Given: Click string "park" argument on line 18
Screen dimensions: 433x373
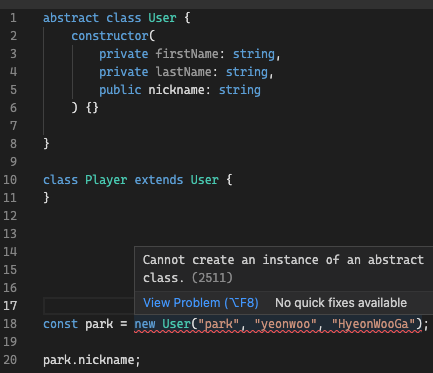Looking at the screenshot, I should tap(219, 324).
